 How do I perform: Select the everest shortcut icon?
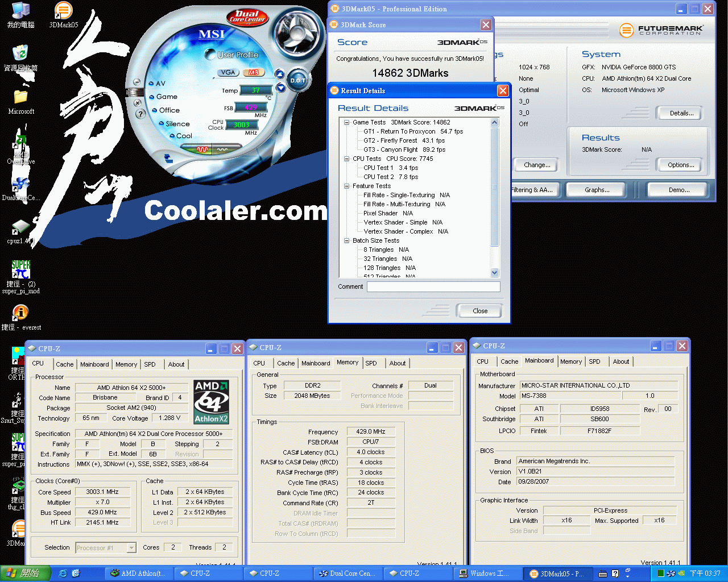[x=20, y=317]
